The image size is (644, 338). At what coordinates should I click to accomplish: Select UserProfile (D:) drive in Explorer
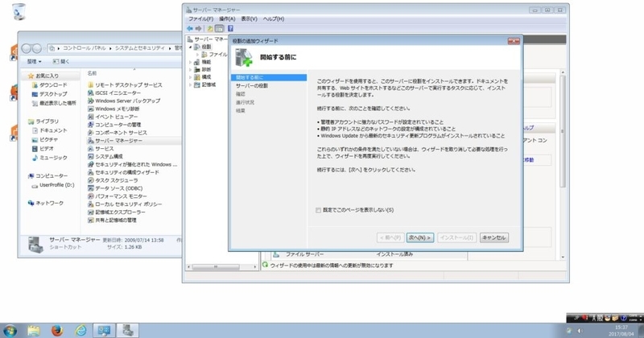pos(56,185)
